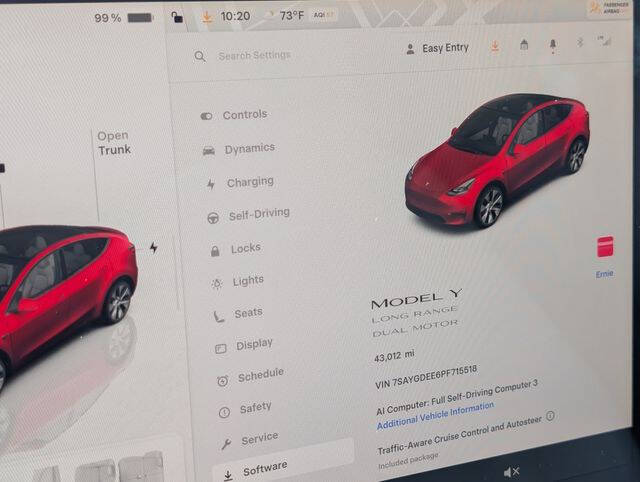Tap the Traffic-Aware Cruise Control and Autosteer text
This screenshot has width=640, height=482.
pos(460,436)
